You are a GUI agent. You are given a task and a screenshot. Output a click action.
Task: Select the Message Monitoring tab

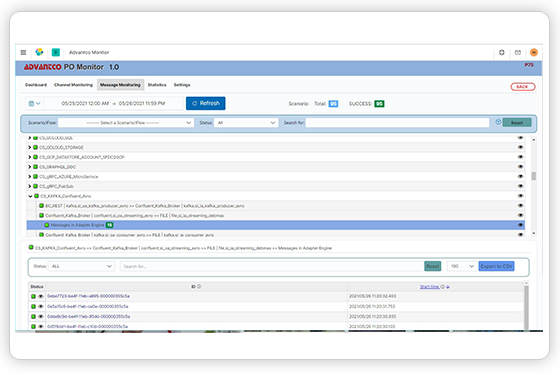120,85
